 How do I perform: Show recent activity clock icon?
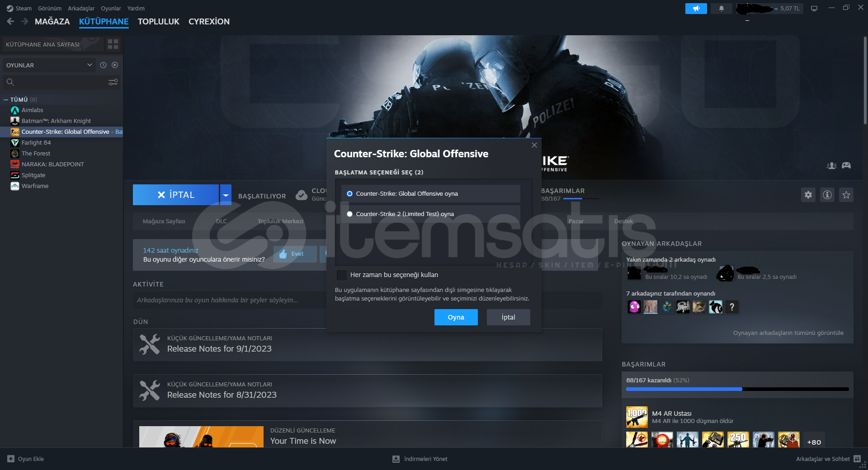pyautogui.click(x=103, y=65)
